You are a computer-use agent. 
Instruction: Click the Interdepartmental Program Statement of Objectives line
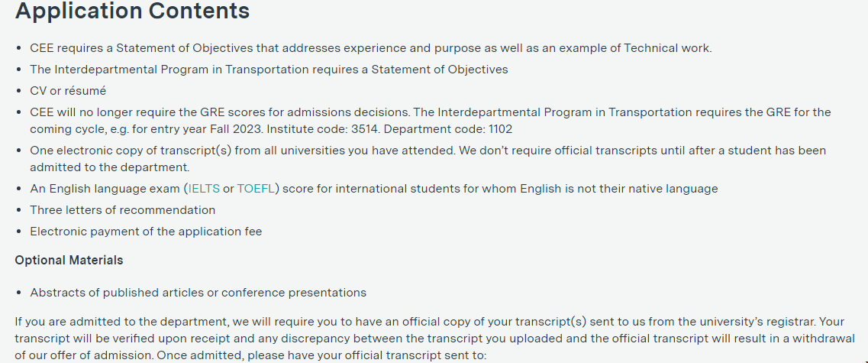[x=269, y=70]
